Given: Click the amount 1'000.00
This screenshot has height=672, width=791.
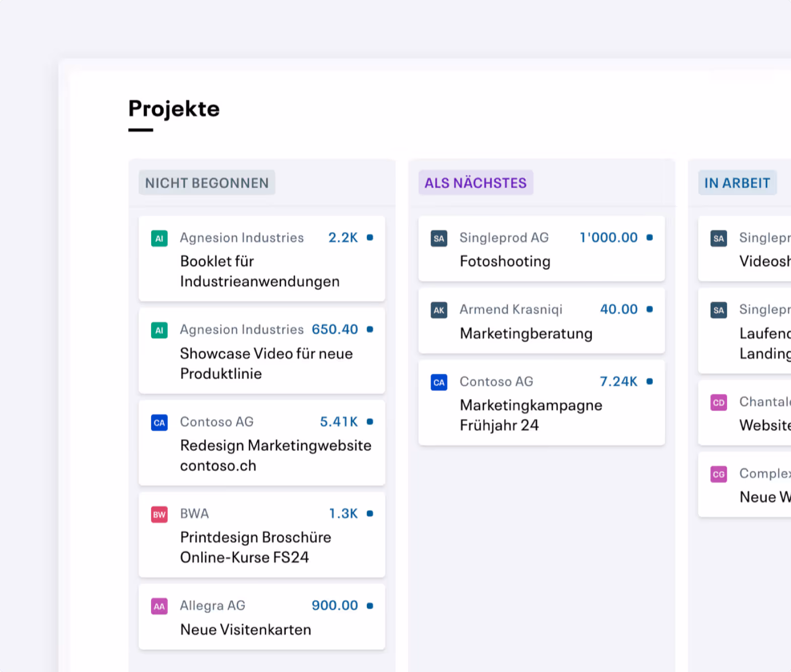Looking at the screenshot, I should tap(609, 237).
